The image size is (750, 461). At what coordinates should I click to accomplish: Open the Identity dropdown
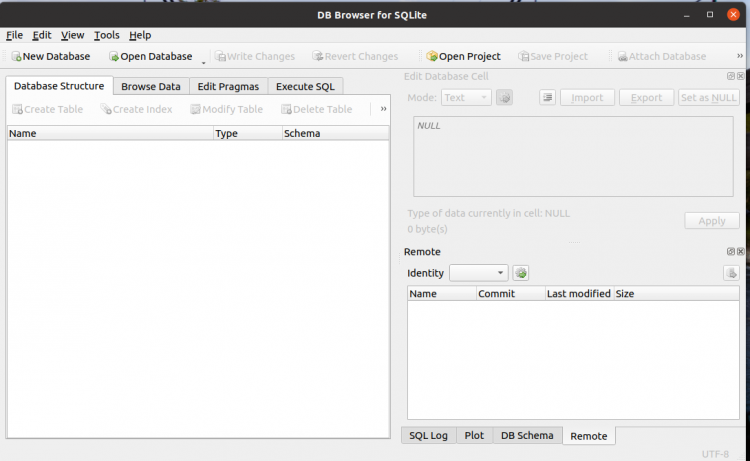click(x=478, y=273)
